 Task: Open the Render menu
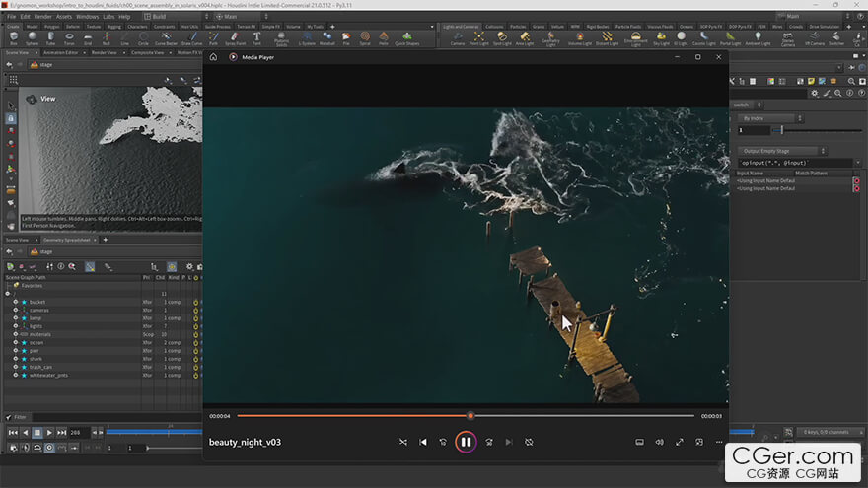[43, 16]
